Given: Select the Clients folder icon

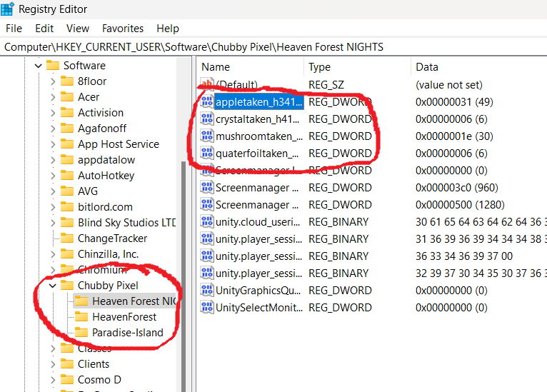Looking at the screenshot, I should [x=67, y=363].
